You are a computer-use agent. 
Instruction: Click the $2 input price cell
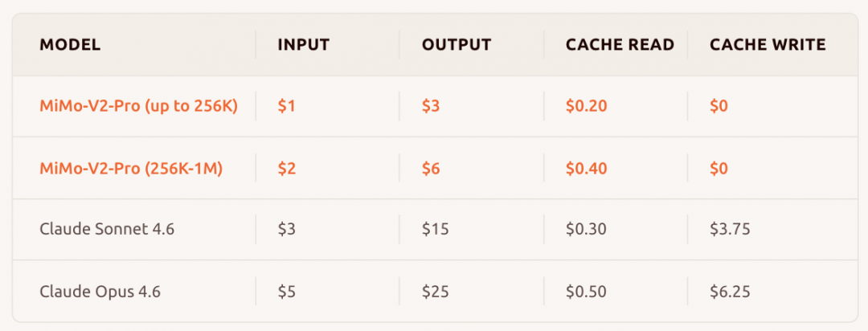(287, 169)
